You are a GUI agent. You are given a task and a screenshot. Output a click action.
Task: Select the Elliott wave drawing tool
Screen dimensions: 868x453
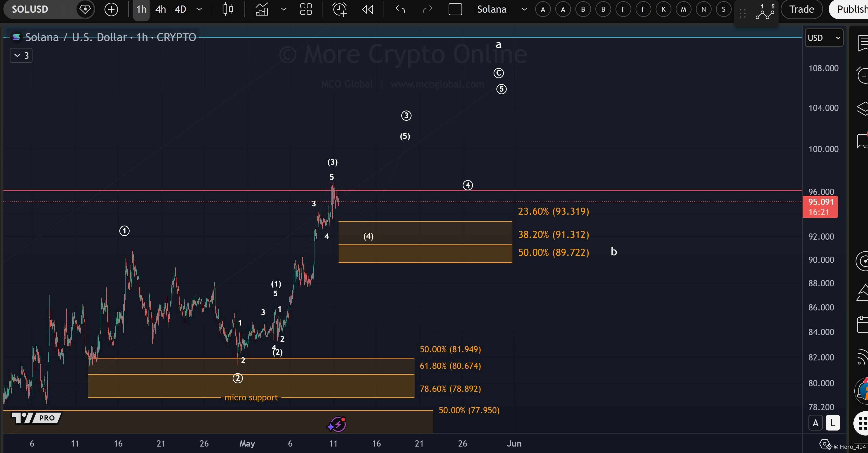click(765, 12)
